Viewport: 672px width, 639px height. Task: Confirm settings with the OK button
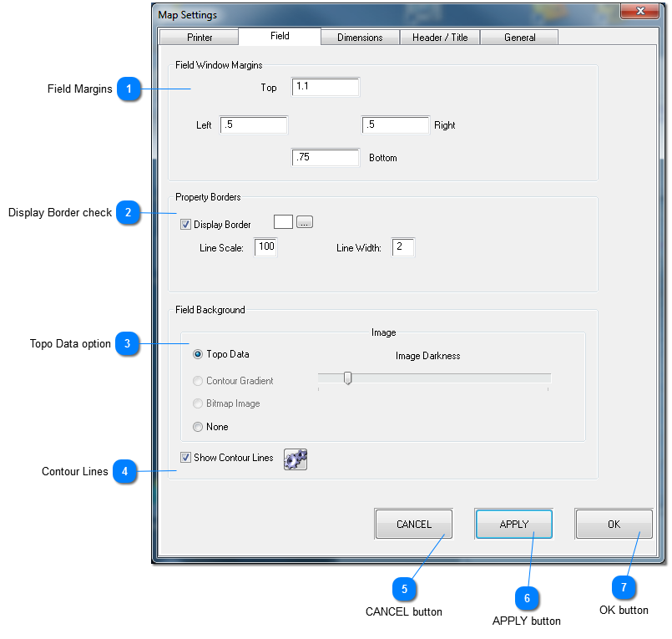(x=614, y=525)
